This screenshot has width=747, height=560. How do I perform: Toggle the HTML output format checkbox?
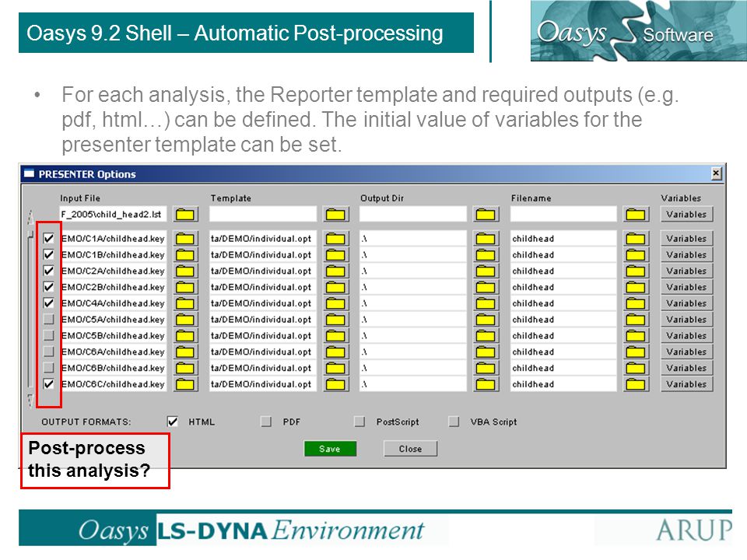tap(173, 422)
